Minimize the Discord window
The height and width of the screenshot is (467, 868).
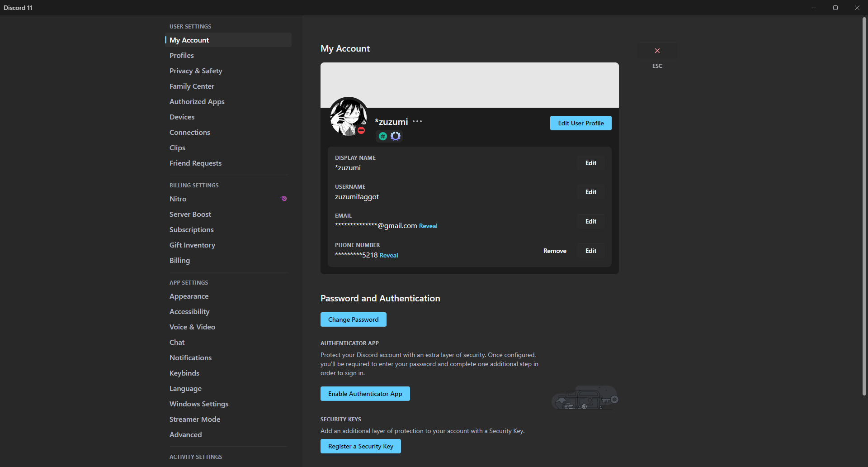[x=814, y=8]
